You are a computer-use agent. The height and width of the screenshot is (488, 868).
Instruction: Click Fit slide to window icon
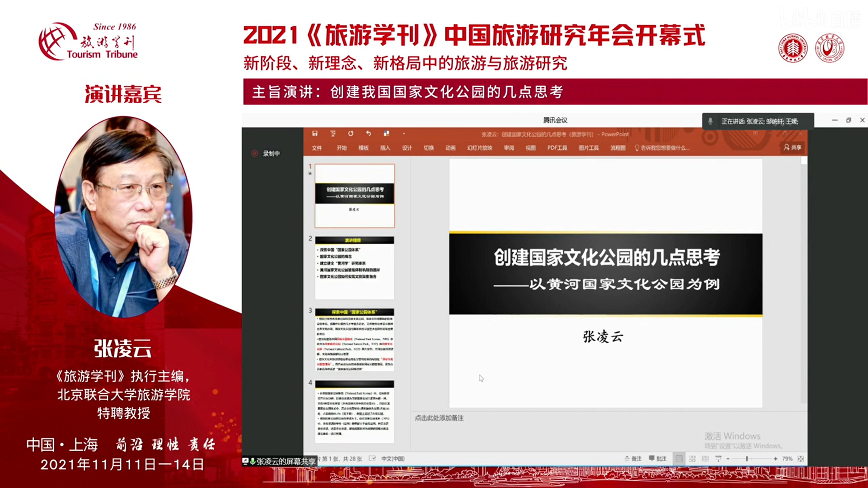click(x=801, y=459)
